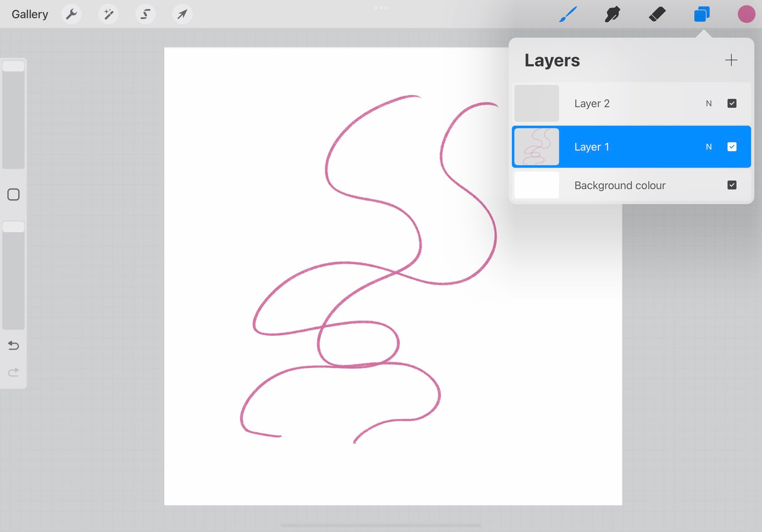The width and height of the screenshot is (762, 532).
Task: Add a new layer with plus icon
Action: tap(731, 60)
